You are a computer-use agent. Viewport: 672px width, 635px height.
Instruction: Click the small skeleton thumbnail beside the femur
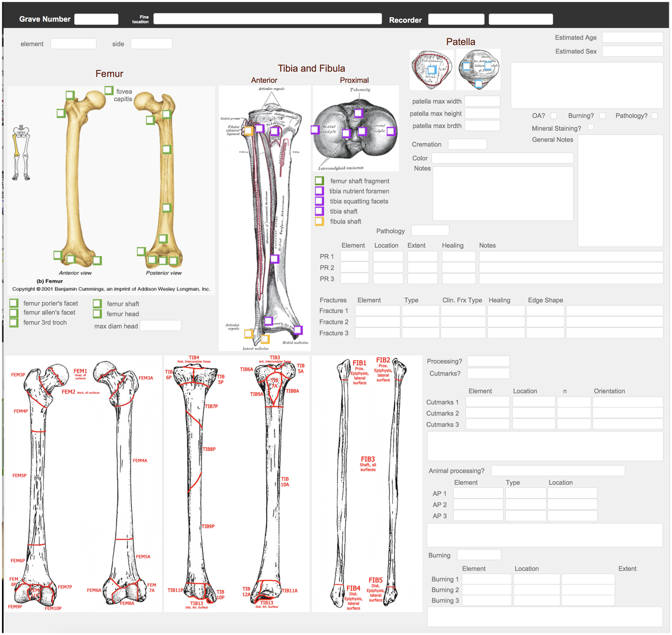pyautogui.click(x=21, y=153)
